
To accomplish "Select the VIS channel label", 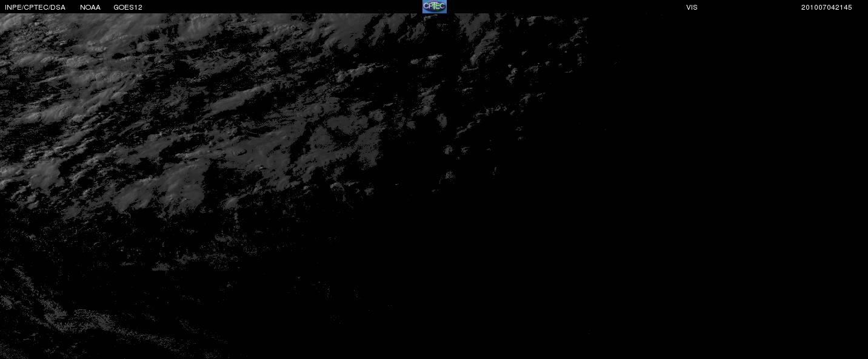I will pyautogui.click(x=692, y=7).
